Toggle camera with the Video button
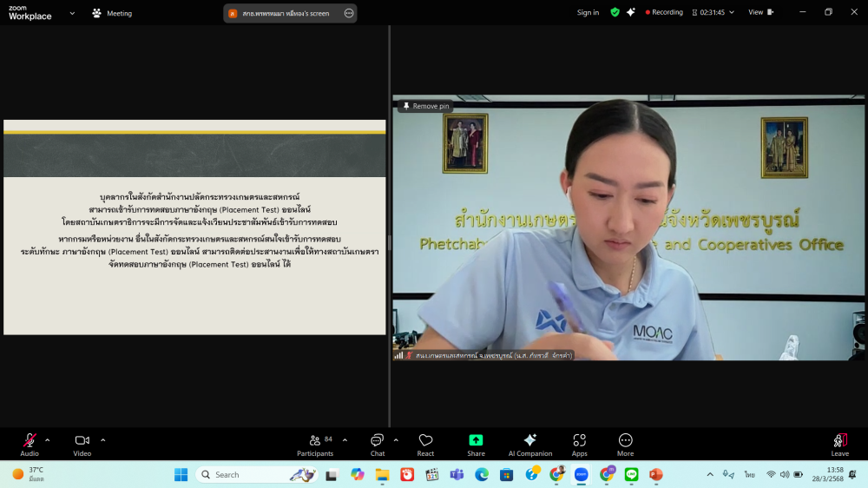 click(82, 444)
